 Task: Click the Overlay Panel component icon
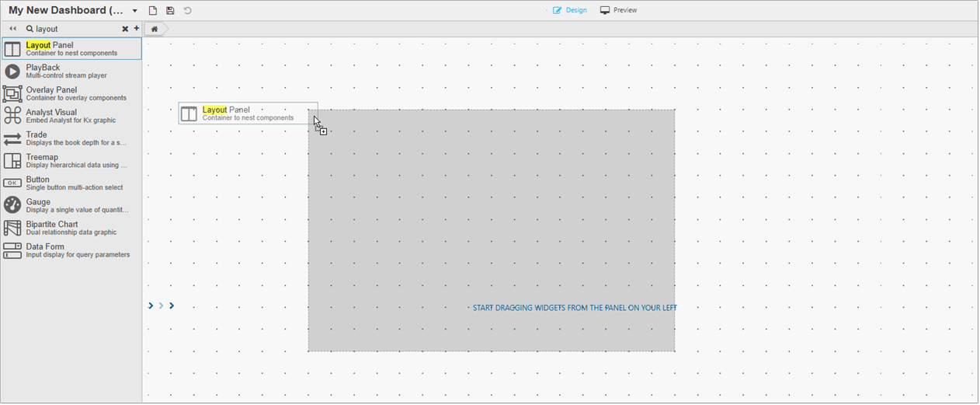pos(12,94)
